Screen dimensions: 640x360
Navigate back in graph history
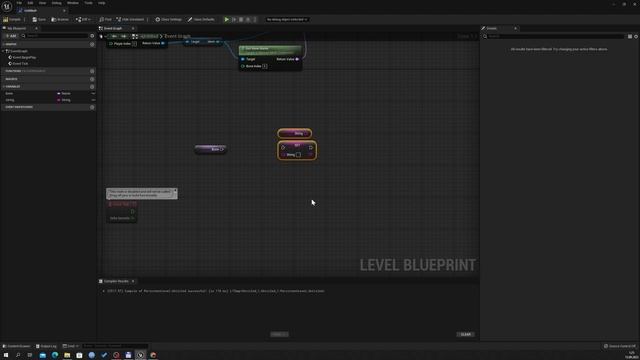click(x=114, y=36)
